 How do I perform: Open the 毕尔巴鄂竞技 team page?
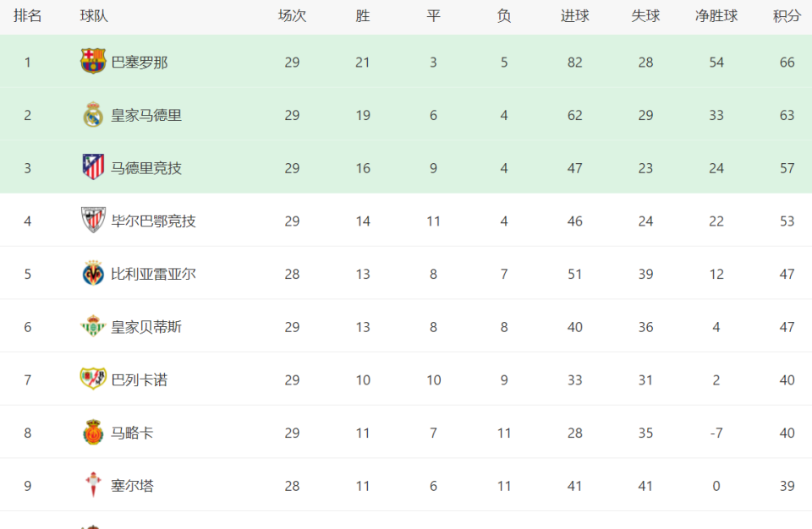pos(153,221)
